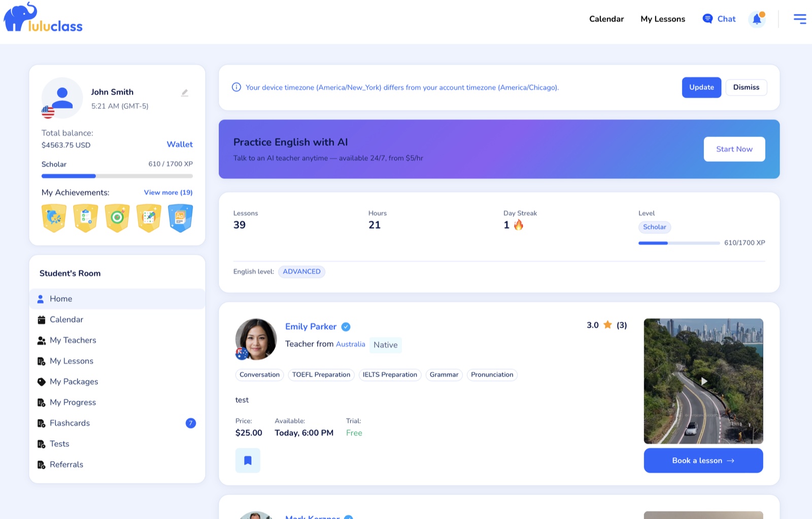Click the Update timezone button

click(701, 87)
